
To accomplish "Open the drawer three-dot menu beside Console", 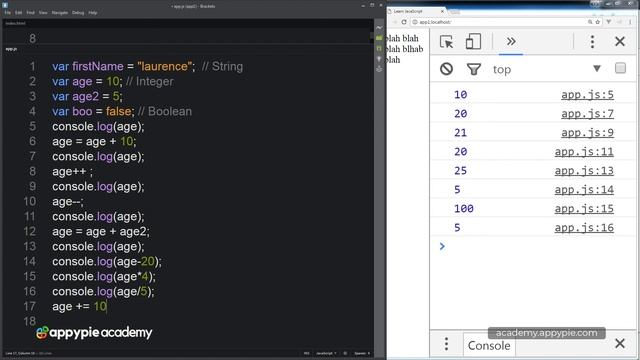I will tap(446, 344).
